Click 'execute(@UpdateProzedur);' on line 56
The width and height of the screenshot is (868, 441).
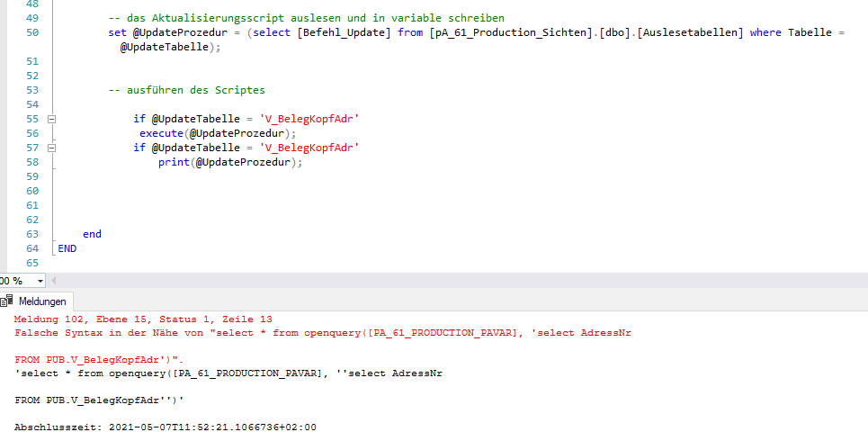coord(218,133)
